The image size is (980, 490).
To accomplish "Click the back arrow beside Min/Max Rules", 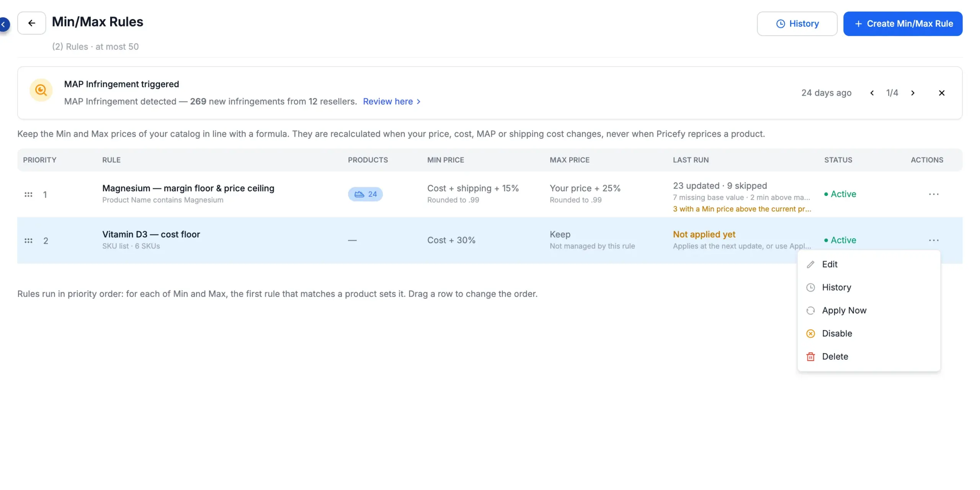I will click(31, 23).
